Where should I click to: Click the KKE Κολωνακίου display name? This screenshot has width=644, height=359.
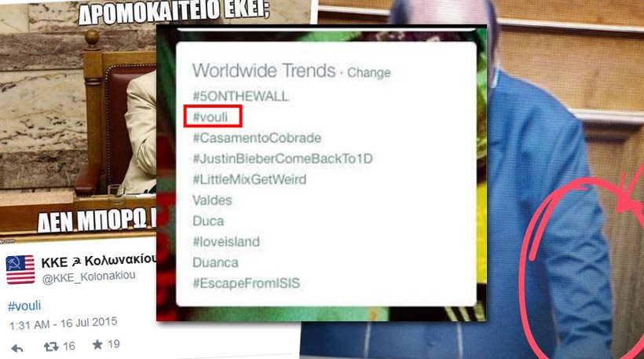point(99,261)
